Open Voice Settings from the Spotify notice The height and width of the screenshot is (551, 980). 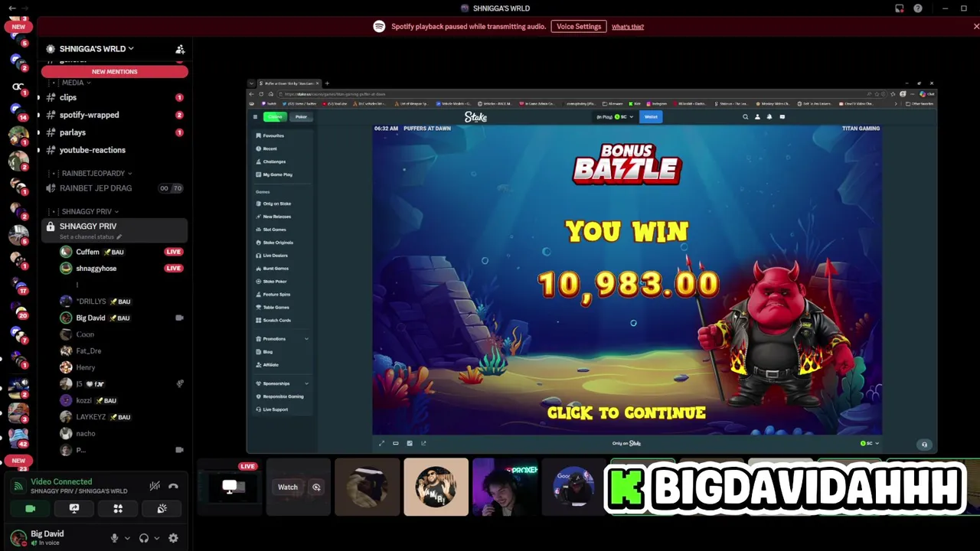(579, 27)
